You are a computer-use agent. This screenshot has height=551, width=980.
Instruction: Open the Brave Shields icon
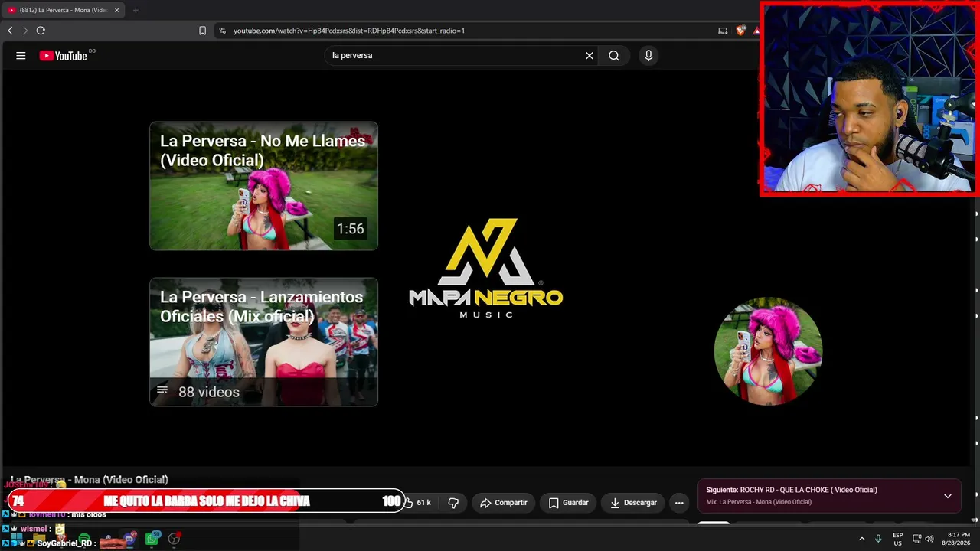click(740, 31)
